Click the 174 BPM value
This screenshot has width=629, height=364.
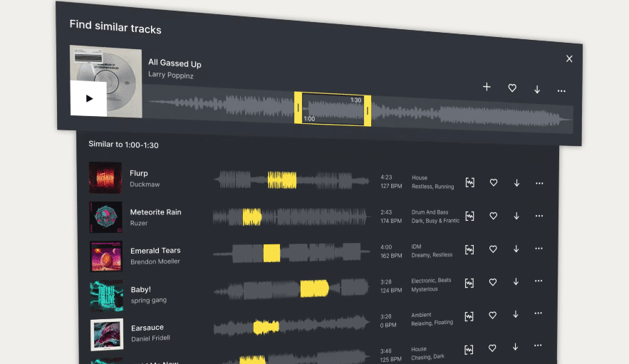tap(391, 221)
